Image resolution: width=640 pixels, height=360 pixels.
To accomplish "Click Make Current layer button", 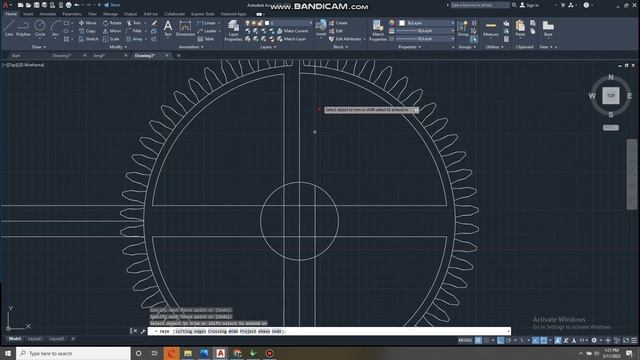I will pos(292,31).
